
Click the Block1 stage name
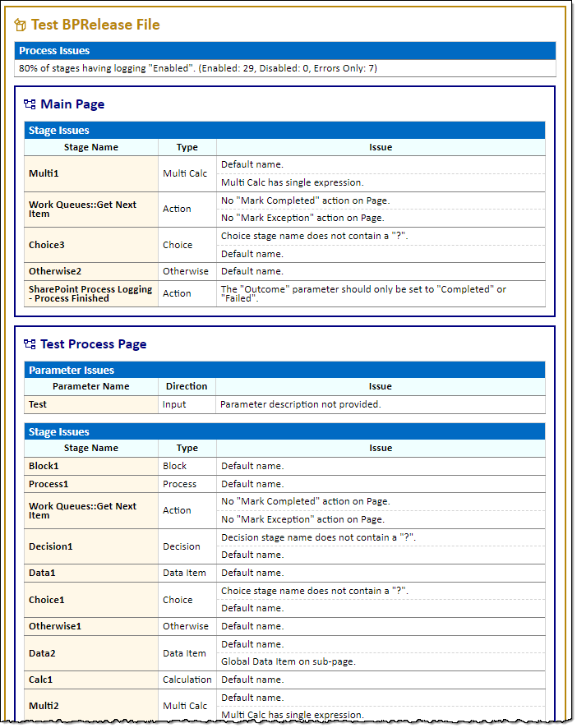[44, 466]
